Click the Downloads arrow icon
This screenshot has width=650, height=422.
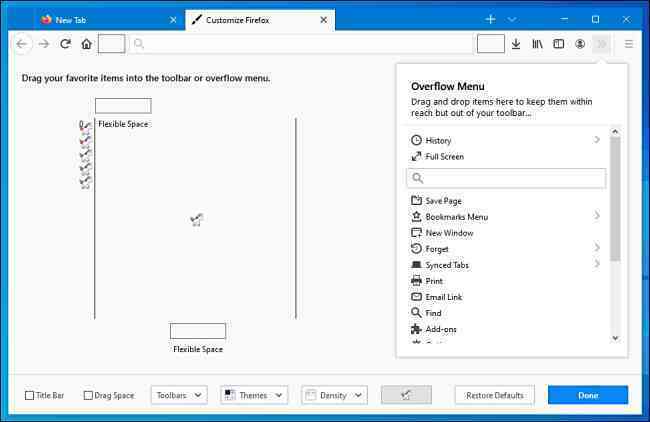point(516,44)
